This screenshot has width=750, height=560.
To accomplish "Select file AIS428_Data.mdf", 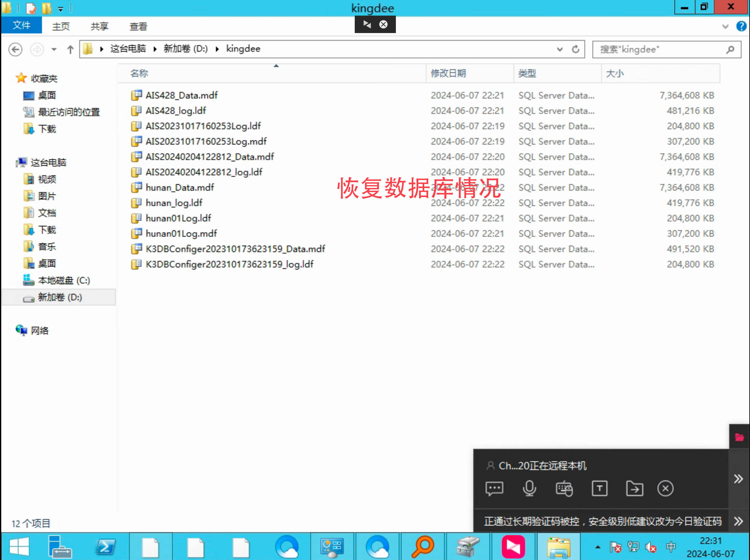I will (x=182, y=95).
